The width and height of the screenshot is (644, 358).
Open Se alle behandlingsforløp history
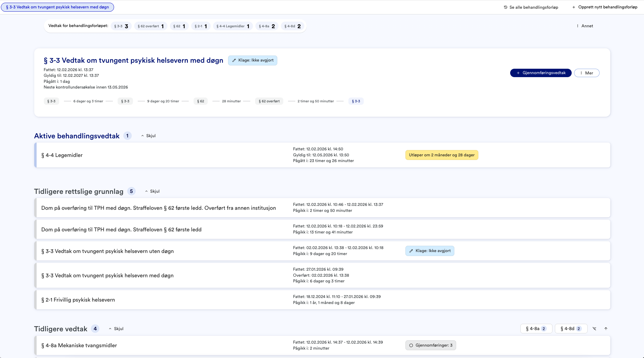click(531, 7)
